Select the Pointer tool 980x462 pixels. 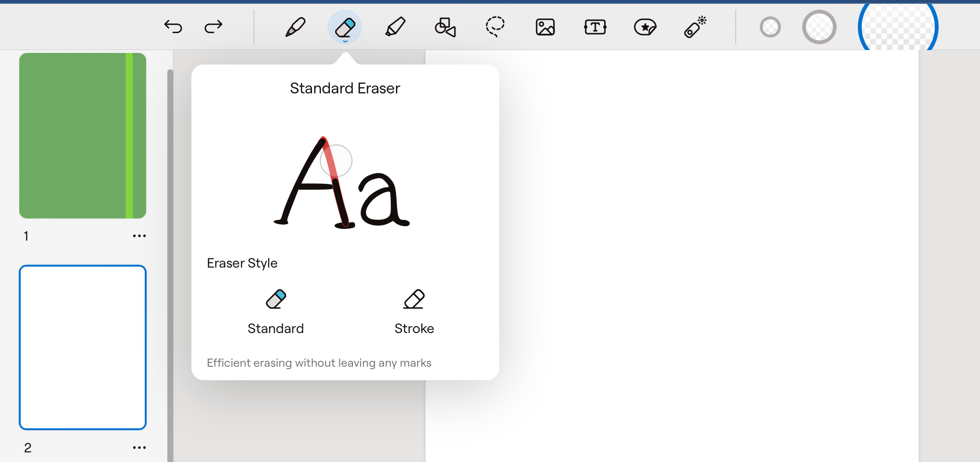tap(694, 27)
